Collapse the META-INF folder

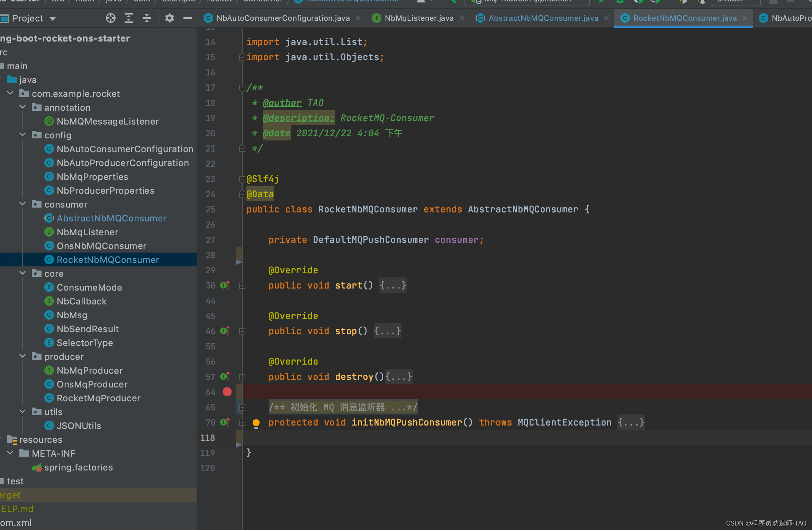point(10,453)
